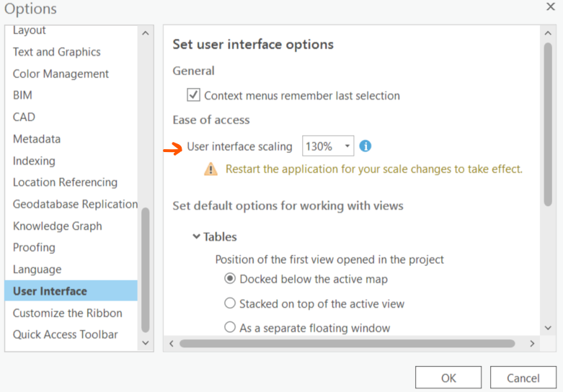The height and width of the screenshot is (392, 563).
Task: Open Quick Access Toolbar options
Action: click(66, 334)
